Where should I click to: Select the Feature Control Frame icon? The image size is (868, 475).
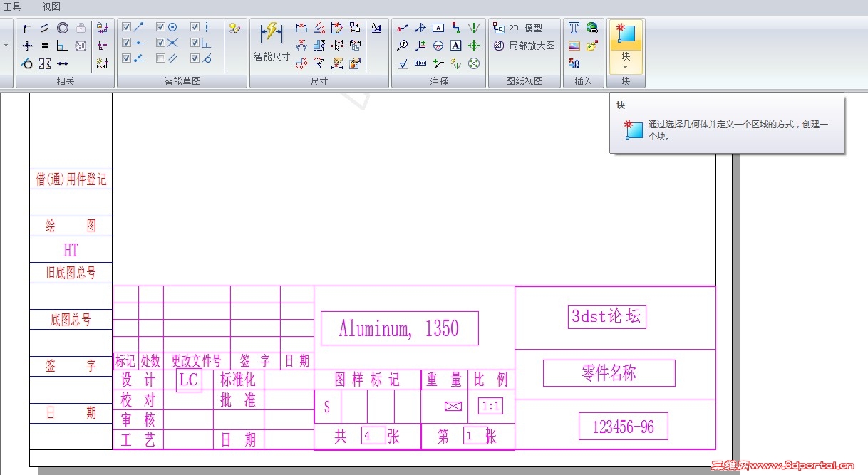coord(420,63)
